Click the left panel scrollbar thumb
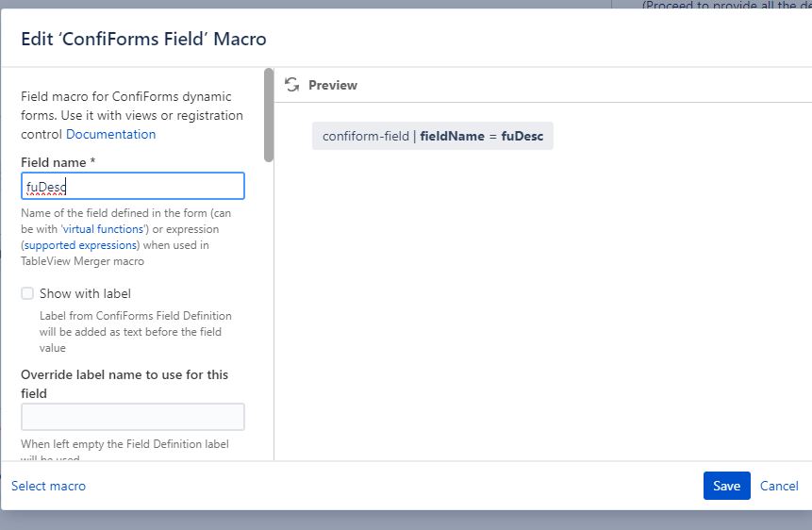Viewport: 812px width, 530px height. coord(268,115)
